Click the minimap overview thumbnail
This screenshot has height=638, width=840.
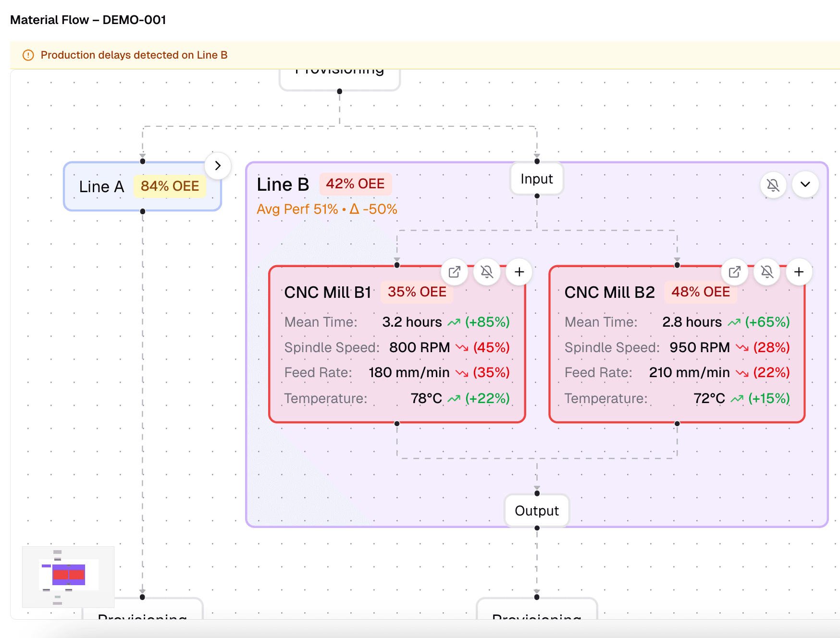68,576
